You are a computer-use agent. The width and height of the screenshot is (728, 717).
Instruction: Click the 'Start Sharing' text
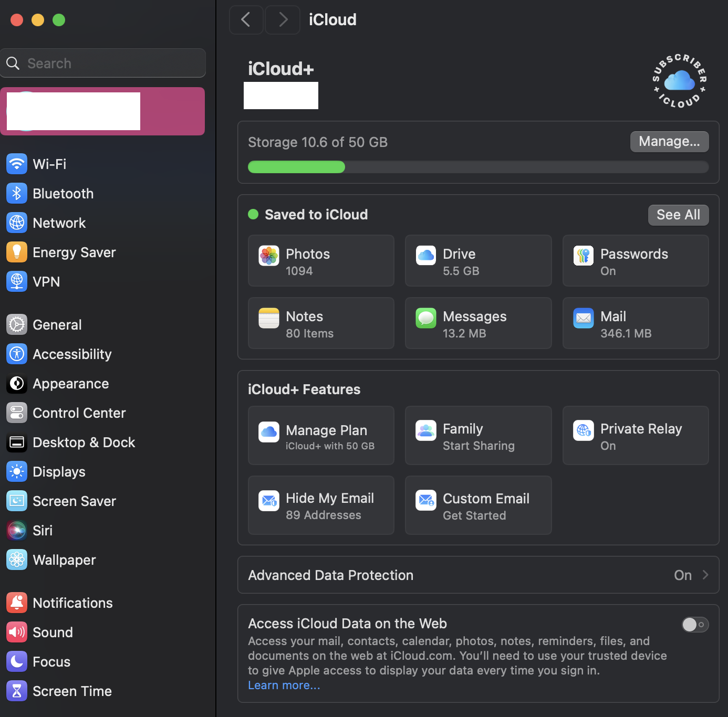pyautogui.click(x=479, y=446)
